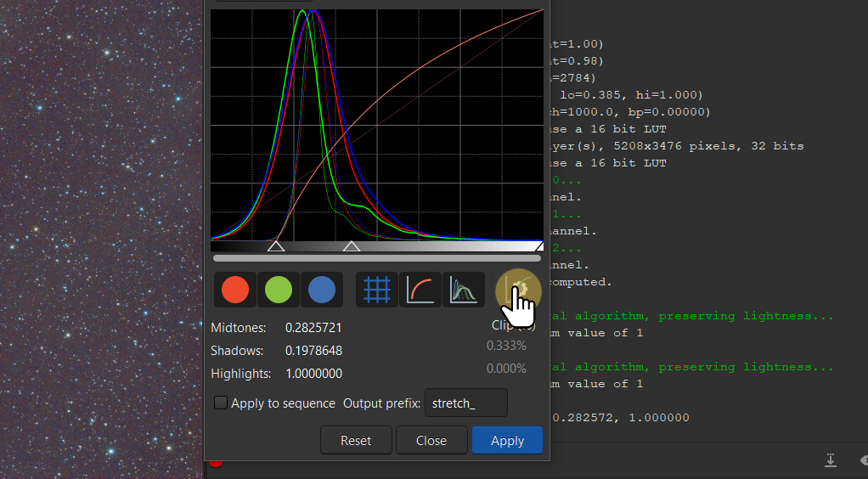Viewport: 868px width, 479px height.
Task: Click the midtones triangle slider handle
Action: [x=352, y=246]
